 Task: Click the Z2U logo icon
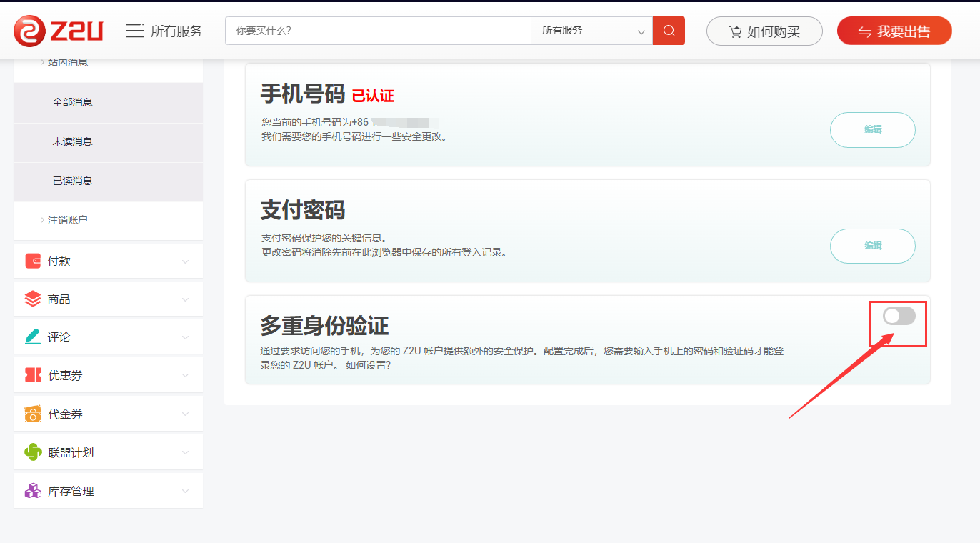click(29, 31)
